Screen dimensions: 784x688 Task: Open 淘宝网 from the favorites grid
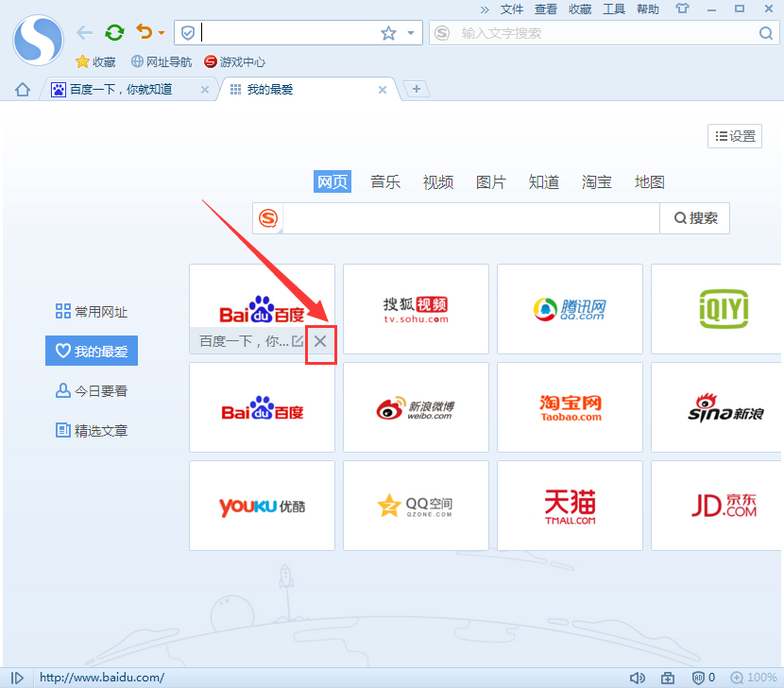[569, 406]
